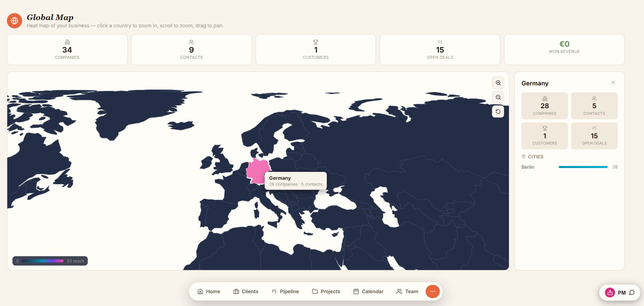644x306 pixels.
Task: Click the Global Map page title
Action: [x=50, y=17]
